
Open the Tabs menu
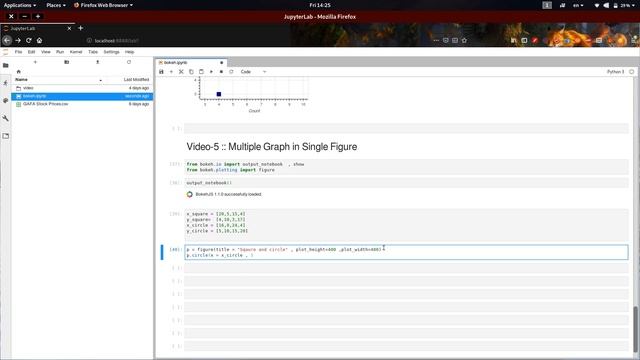click(x=93, y=52)
